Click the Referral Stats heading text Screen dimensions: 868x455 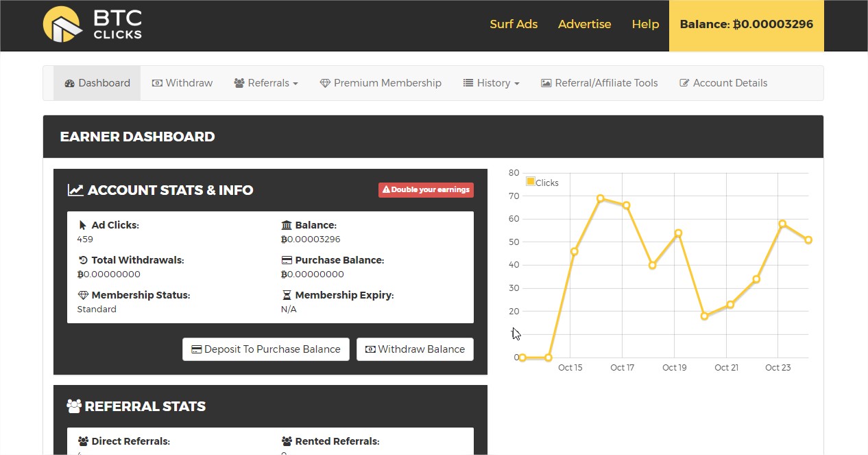pyautogui.click(x=145, y=406)
